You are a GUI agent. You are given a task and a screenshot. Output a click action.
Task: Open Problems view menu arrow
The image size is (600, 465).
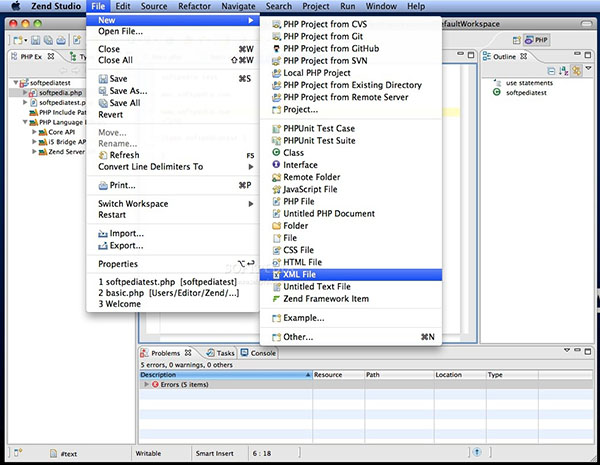tap(567, 350)
